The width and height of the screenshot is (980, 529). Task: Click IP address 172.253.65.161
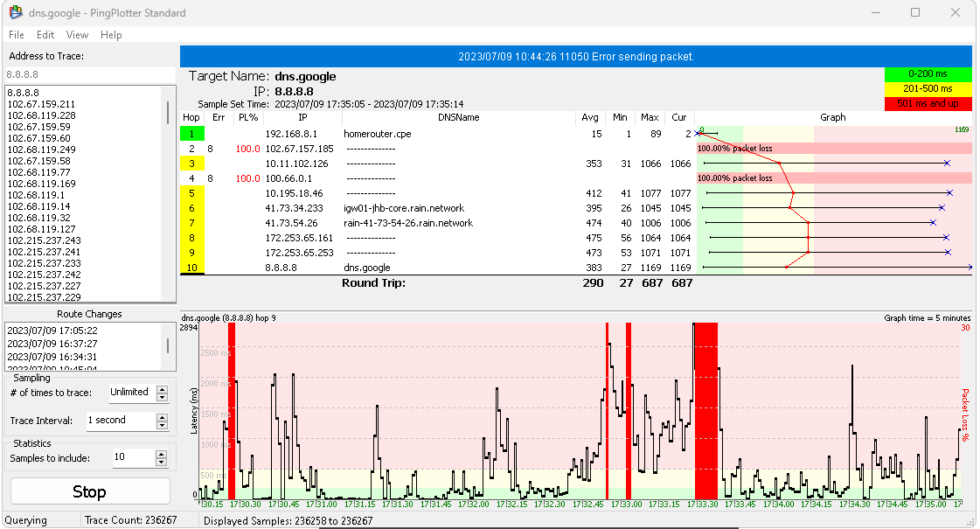[299, 238]
